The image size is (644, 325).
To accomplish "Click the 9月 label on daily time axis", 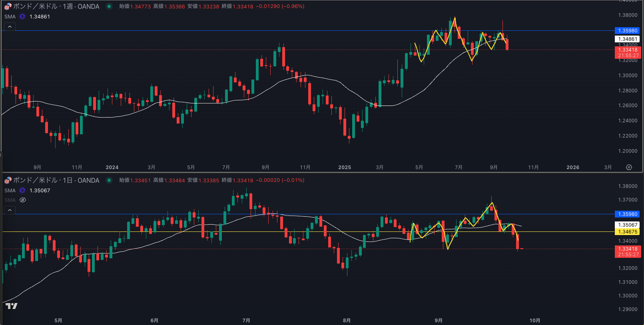I will click(x=439, y=320).
